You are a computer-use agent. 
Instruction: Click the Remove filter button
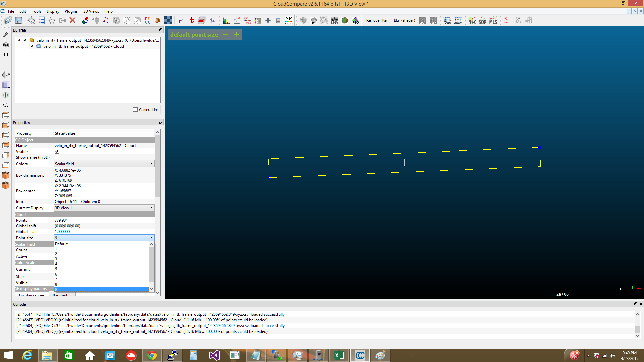[x=377, y=20]
